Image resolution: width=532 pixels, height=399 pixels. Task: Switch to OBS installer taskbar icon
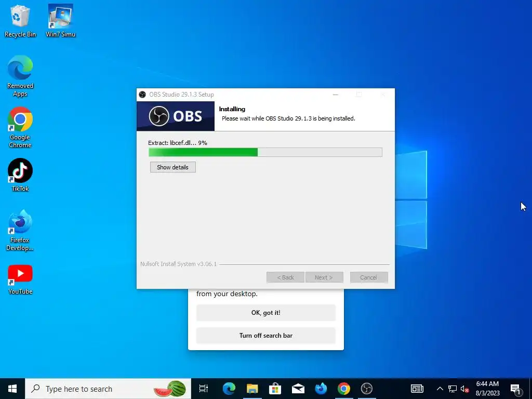pyautogui.click(x=366, y=389)
